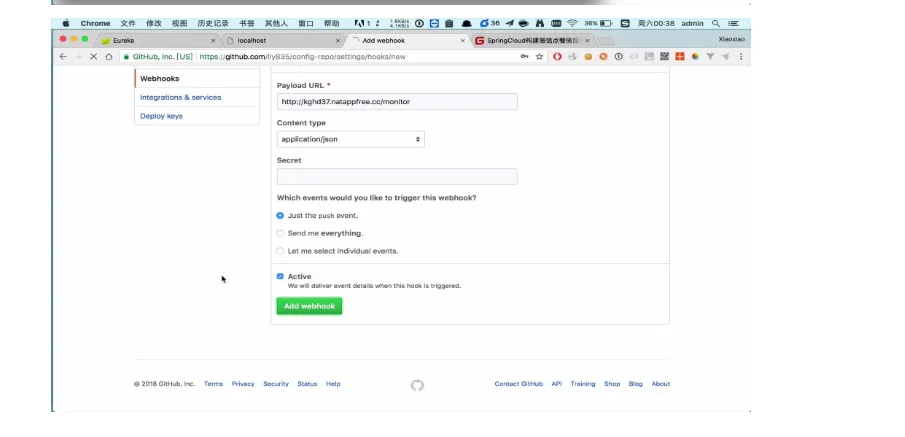Open the Content type dropdown

point(350,139)
